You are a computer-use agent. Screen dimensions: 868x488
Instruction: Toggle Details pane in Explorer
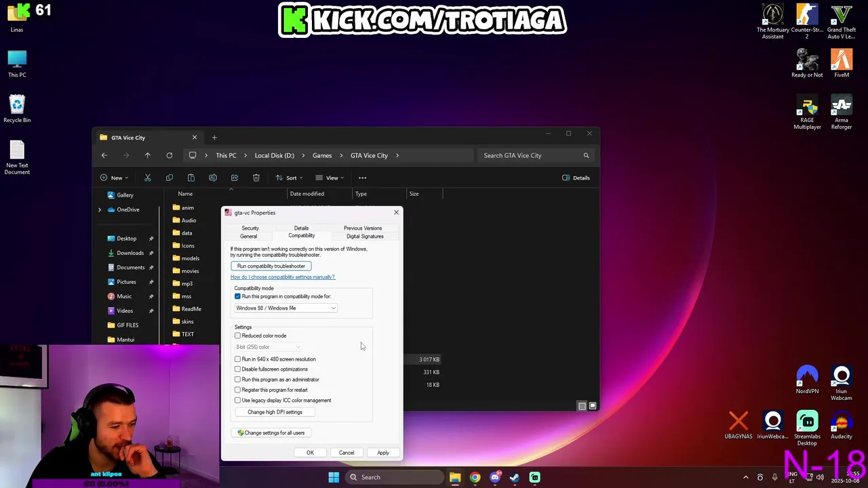point(576,178)
